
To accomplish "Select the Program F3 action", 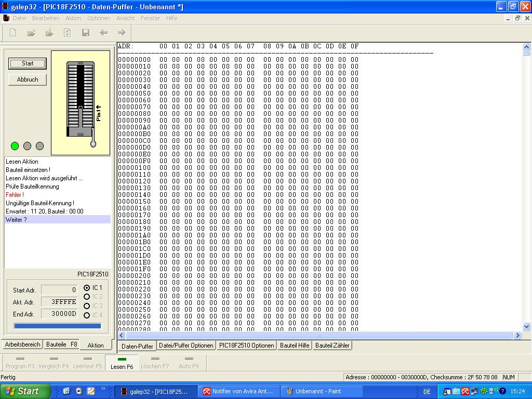I will tap(20, 363).
